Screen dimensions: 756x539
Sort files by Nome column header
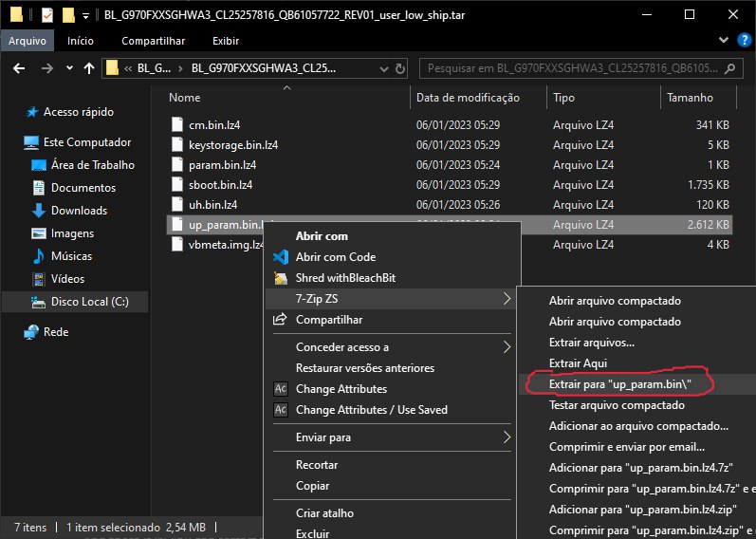pyautogui.click(x=185, y=98)
